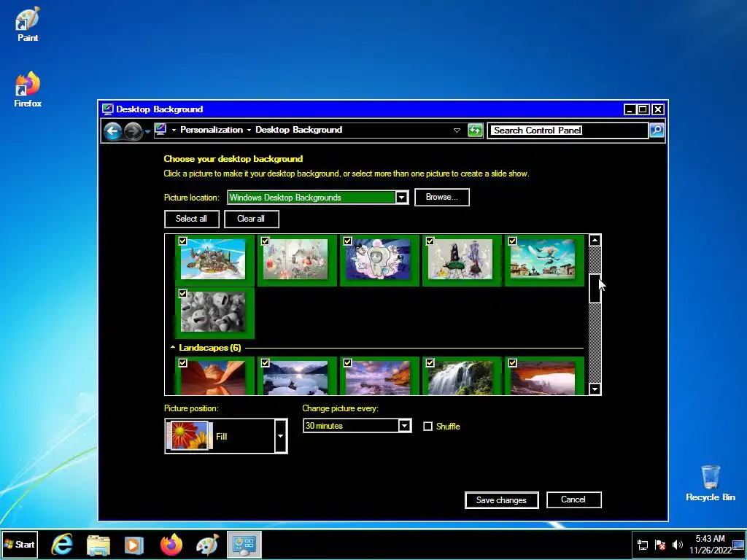Open the Recycle Bin on the desktop
Screen dimensions: 747x560
711,483
